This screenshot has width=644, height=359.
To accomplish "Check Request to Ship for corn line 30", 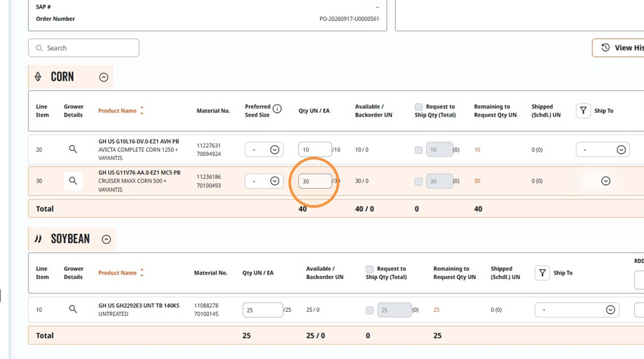I will coord(419,182).
